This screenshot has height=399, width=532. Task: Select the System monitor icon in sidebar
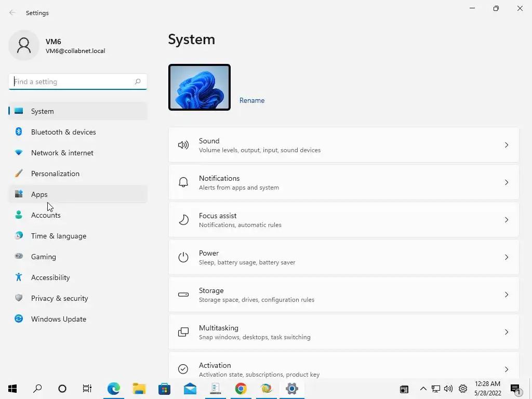(19, 111)
